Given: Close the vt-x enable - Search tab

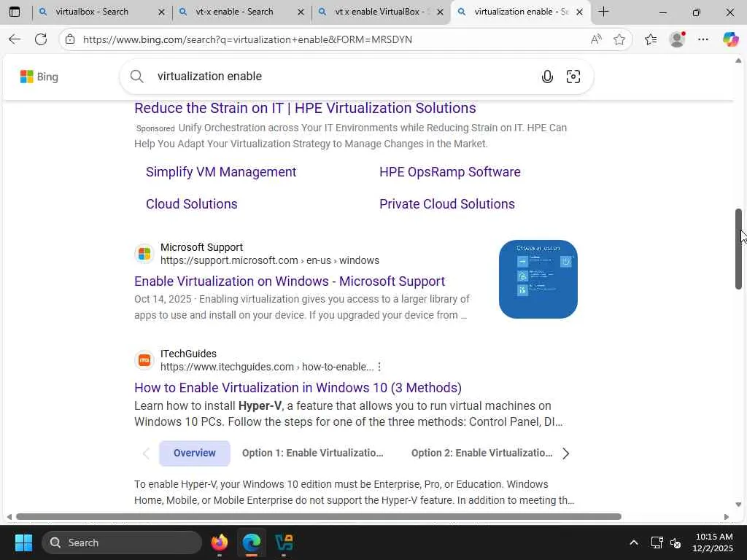Looking at the screenshot, I should pyautogui.click(x=301, y=12).
